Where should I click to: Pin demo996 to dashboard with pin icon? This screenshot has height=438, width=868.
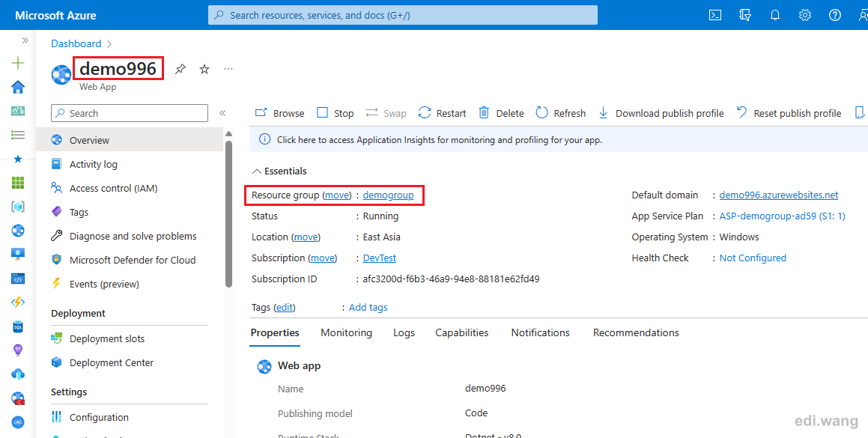[x=180, y=69]
